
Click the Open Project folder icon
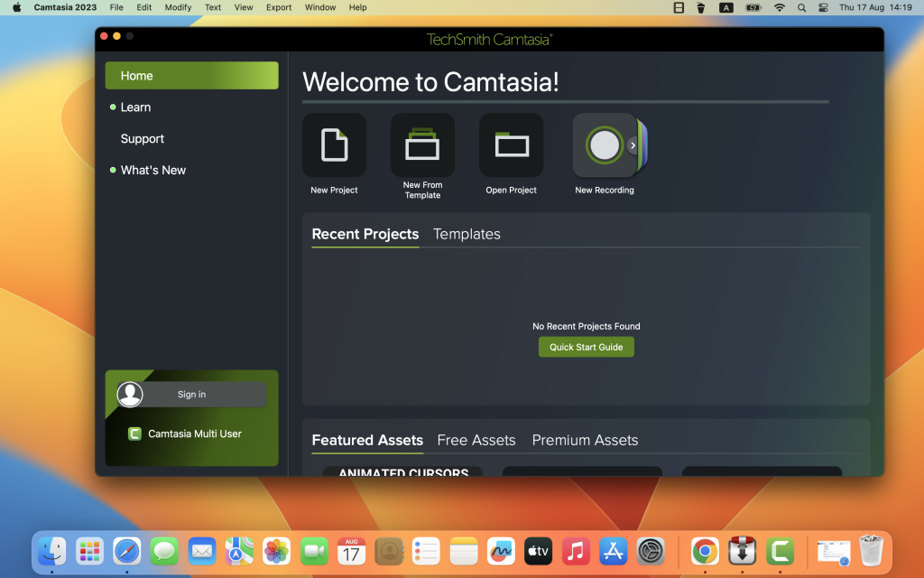pyautogui.click(x=511, y=145)
